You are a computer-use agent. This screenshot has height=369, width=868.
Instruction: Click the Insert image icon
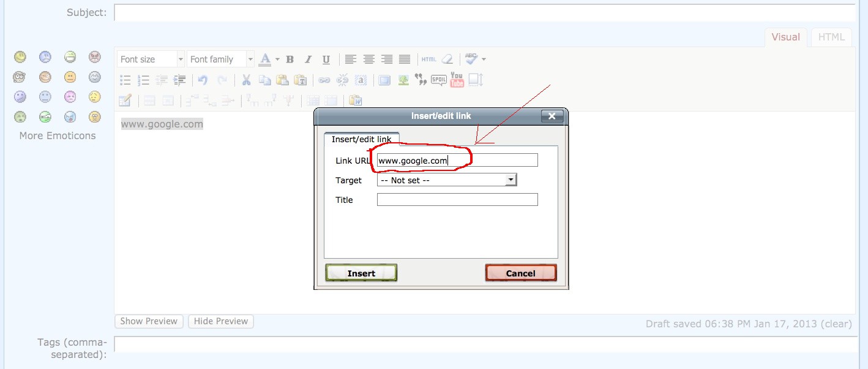pyautogui.click(x=403, y=80)
